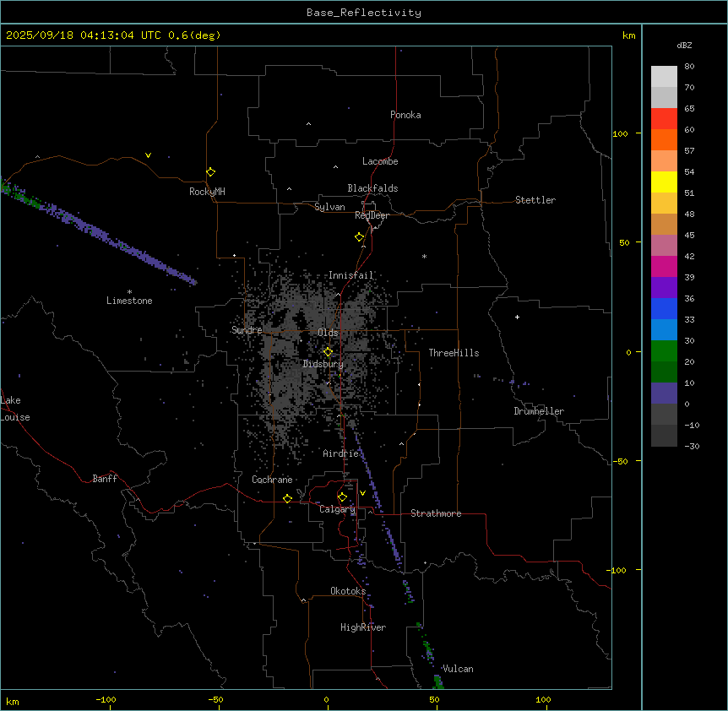
Task: Select the Vulcan label on the map
Action: point(458,669)
